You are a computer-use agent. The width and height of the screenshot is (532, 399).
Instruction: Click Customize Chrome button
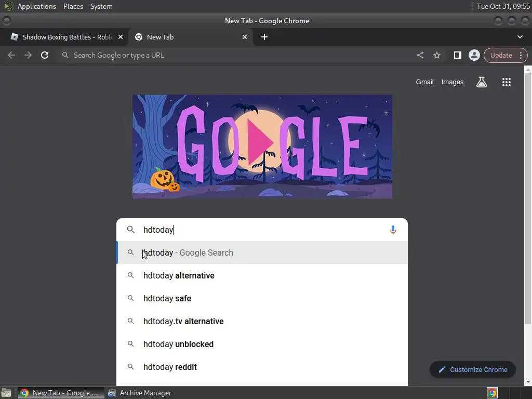(473, 370)
